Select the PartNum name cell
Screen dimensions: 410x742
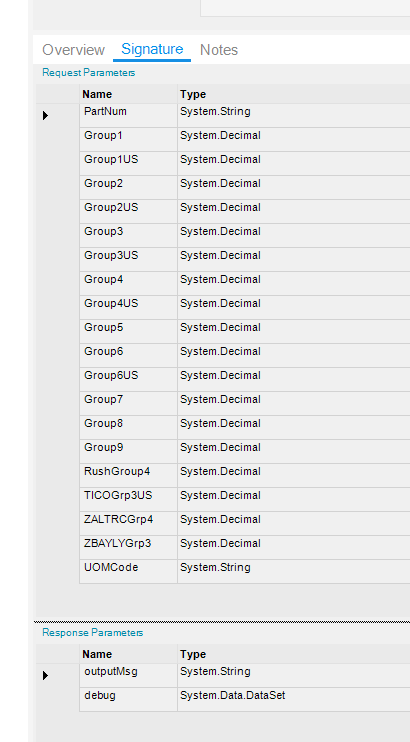click(x=128, y=115)
